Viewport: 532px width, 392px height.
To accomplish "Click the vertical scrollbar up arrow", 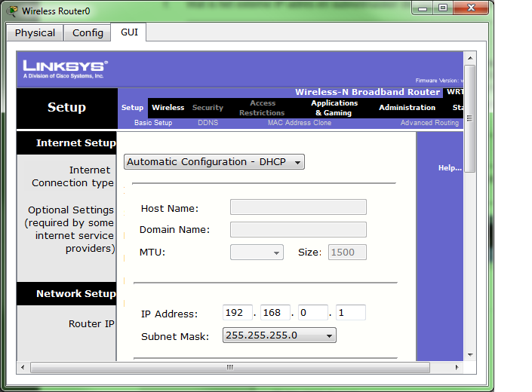I will click(x=470, y=58).
